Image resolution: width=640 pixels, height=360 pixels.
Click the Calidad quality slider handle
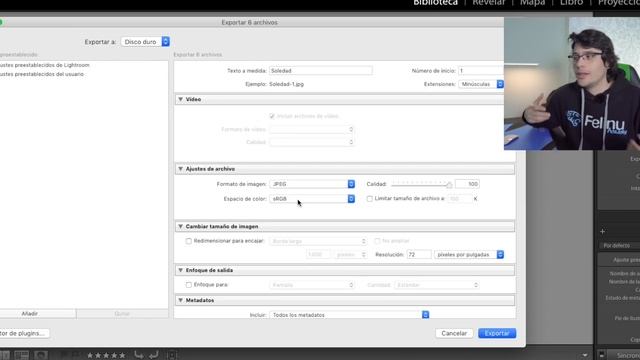pos(449,185)
